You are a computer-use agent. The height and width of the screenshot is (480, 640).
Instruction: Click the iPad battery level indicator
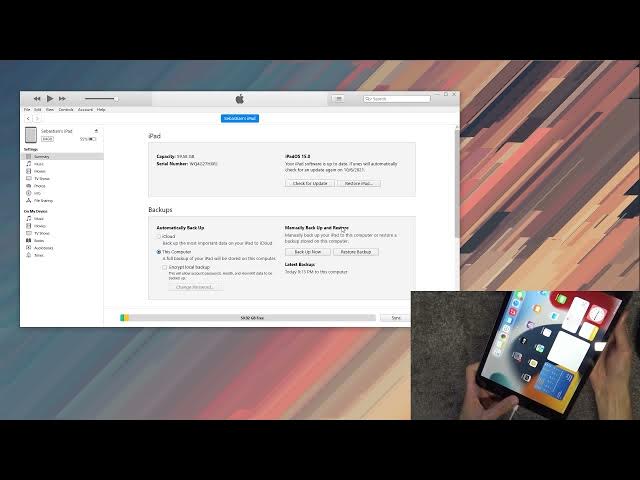pos(93,139)
